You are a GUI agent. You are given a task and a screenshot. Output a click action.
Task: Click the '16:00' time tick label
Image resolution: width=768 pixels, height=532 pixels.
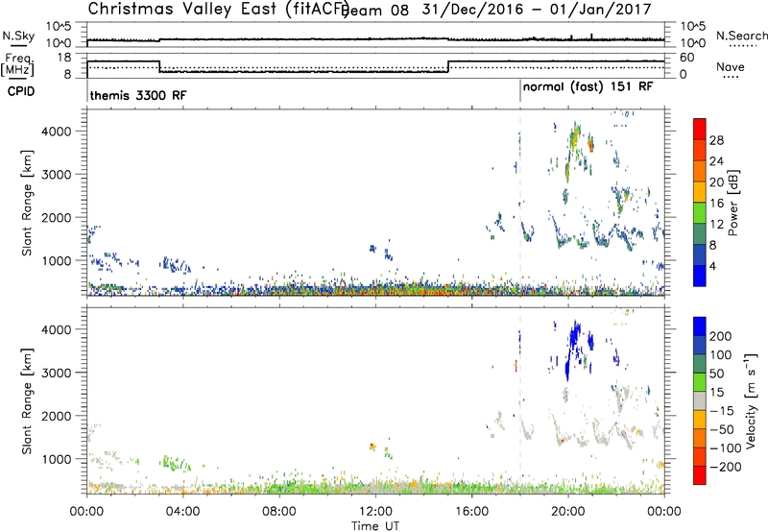pyautogui.click(x=471, y=512)
